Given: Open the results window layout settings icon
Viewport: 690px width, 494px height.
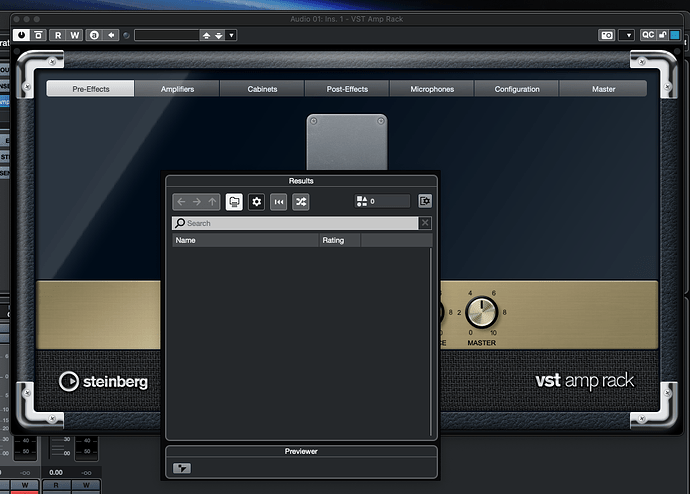Looking at the screenshot, I should 425,201.
